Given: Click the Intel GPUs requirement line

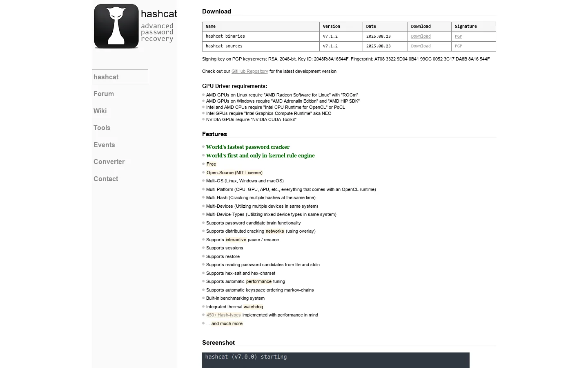Looking at the screenshot, I should coord(269,113).
